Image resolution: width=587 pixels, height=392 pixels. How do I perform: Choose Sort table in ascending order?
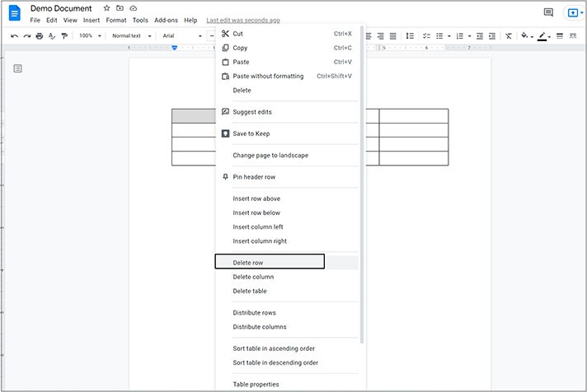pyautogui.click(x=287, y=348)
